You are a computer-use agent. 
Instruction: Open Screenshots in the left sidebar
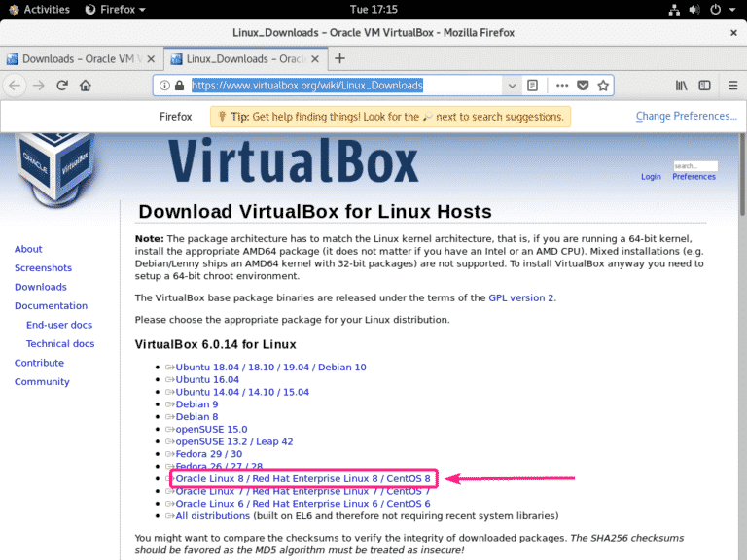[x=43, y=267]
